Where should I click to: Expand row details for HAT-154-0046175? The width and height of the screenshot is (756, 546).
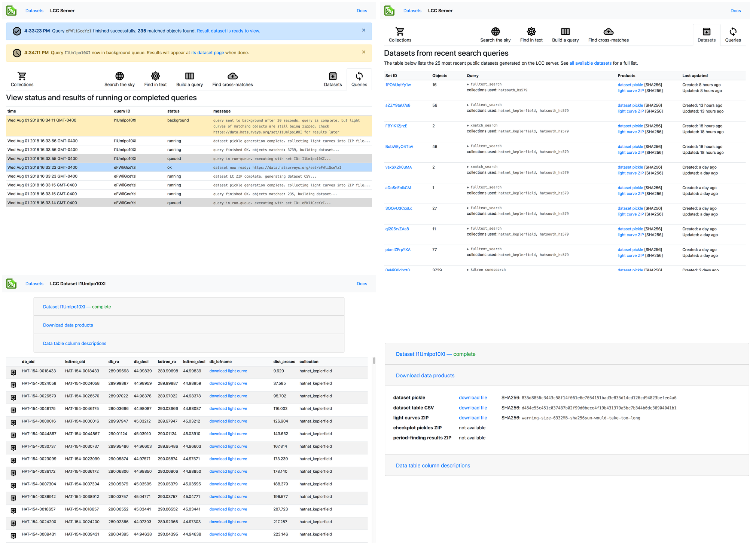pos(13,410)
